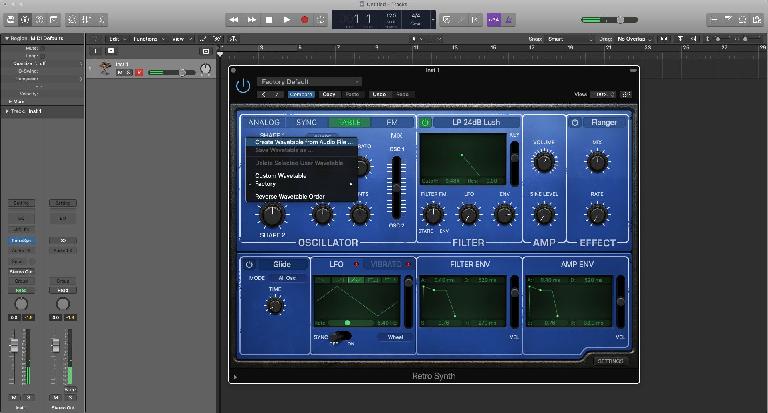The width and height of the screenshot is (768, 413).
Task: Click the SETTINGS button in Retro Synth
Action: point(610,361)
